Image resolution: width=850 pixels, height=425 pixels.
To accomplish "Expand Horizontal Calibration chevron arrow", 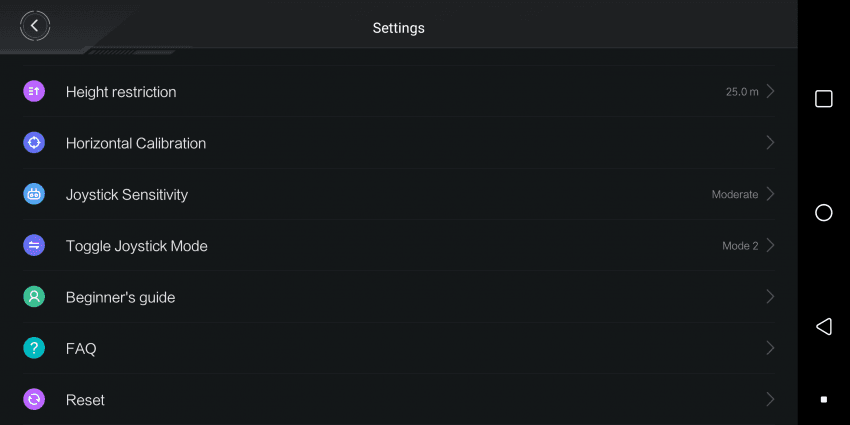I will [770, 143].
